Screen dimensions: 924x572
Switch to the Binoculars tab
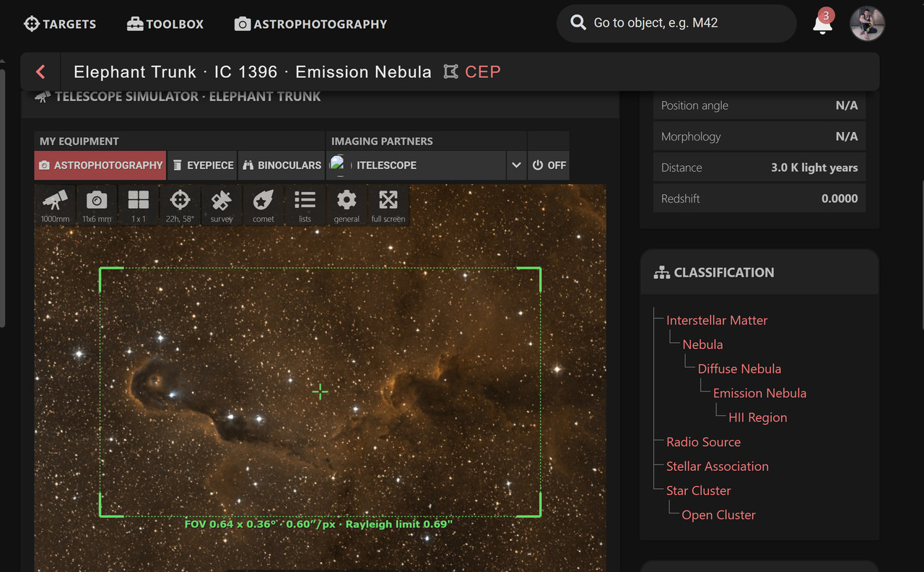[x=282, y=165]
